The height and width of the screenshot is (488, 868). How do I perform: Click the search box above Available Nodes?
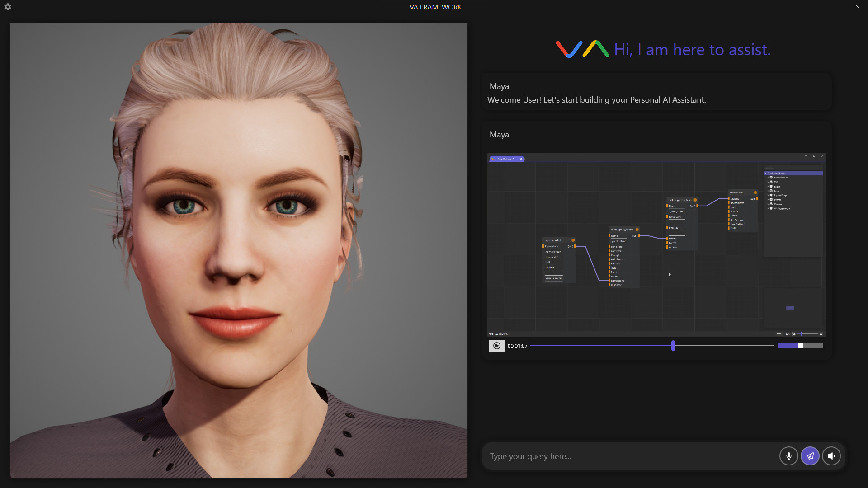tap(793, 168)
